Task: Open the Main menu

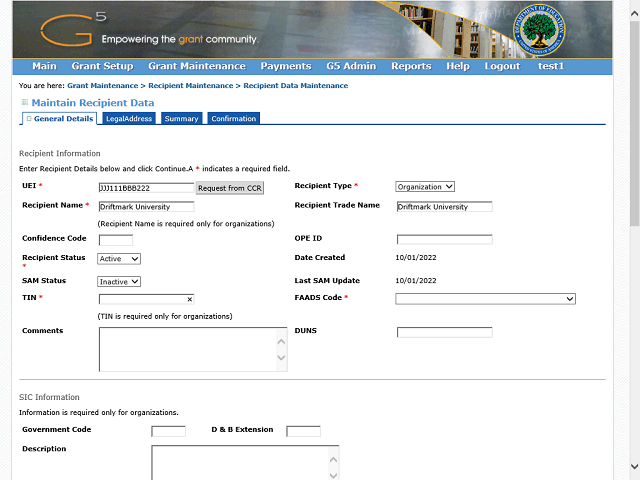Action: click(x=44, y=66)
